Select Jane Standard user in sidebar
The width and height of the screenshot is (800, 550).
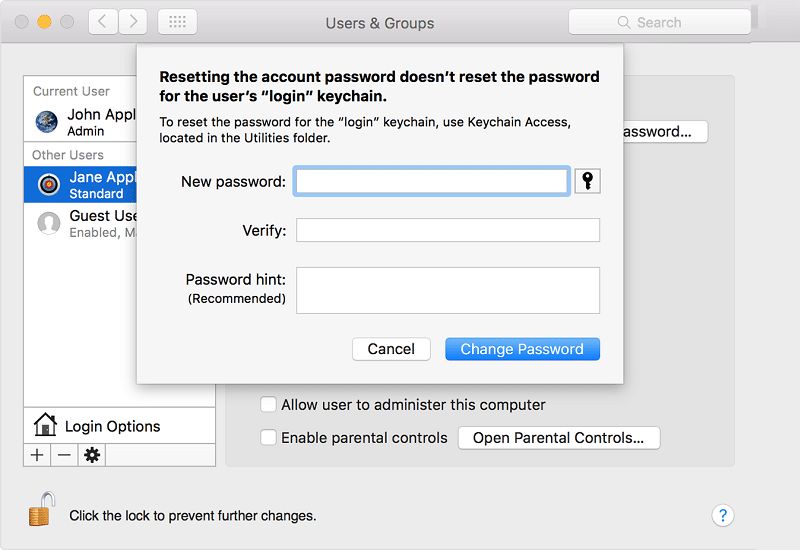click(x=80, y=185)
